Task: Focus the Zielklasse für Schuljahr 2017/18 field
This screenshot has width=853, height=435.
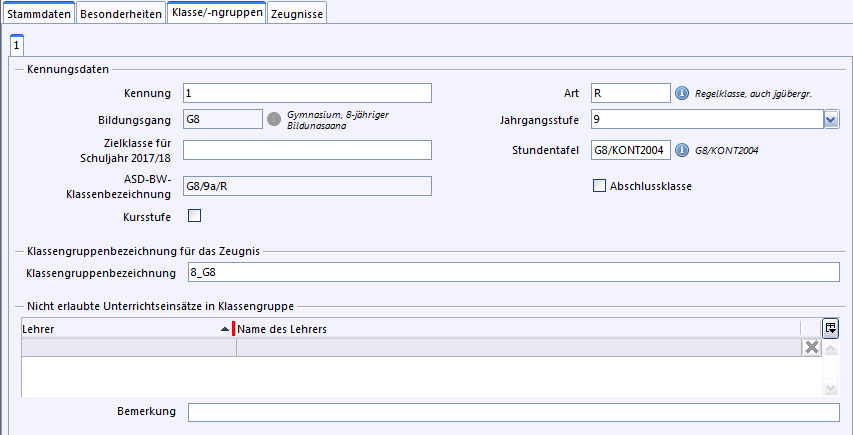Action: point(307,150)
